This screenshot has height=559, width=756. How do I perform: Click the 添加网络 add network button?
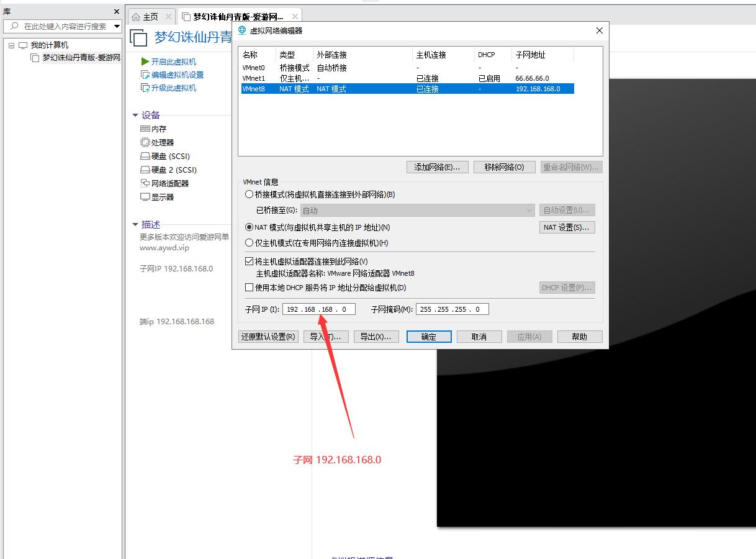[437, 167]
